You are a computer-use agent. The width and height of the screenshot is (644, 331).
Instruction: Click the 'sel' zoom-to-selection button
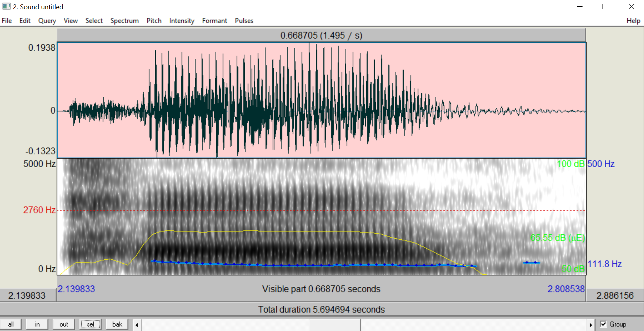pos(90,324)
